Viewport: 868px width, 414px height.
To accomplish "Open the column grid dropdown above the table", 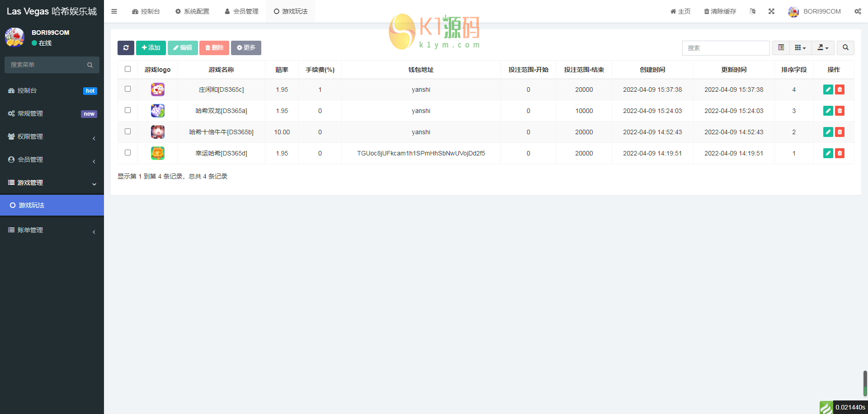I will tap(800, 47).
